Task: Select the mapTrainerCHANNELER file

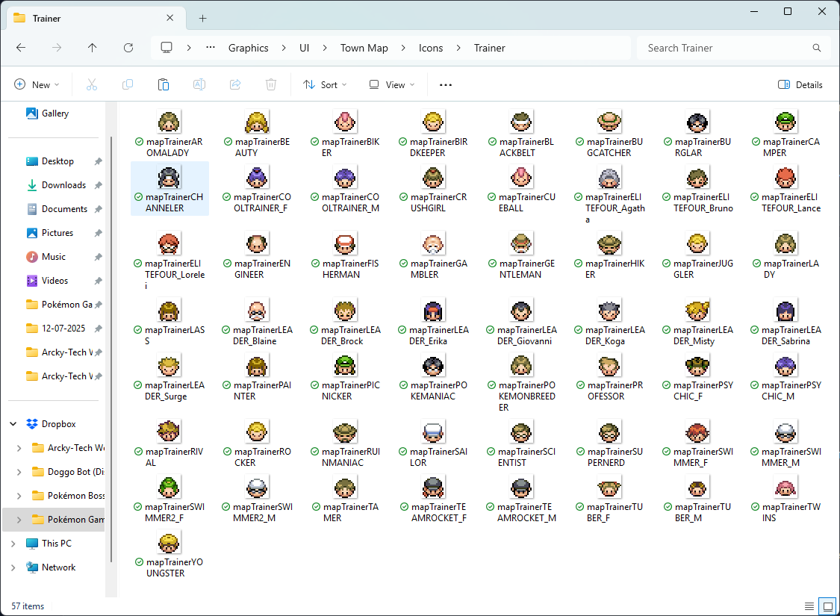Action: click(x=169, y=189)
